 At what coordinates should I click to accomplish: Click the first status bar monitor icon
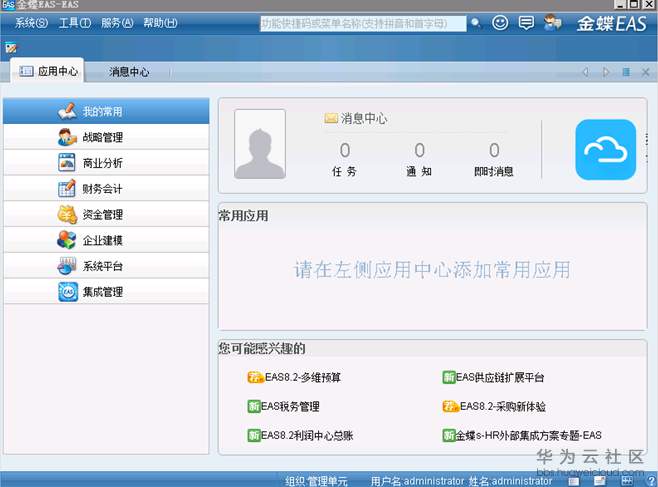[574, 481]
